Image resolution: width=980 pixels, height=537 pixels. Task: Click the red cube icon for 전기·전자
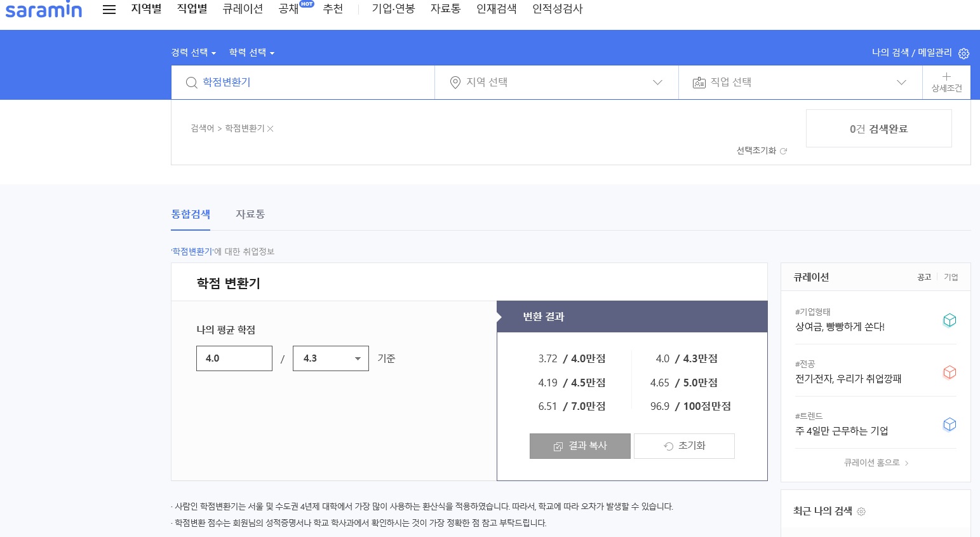point(950,372)
